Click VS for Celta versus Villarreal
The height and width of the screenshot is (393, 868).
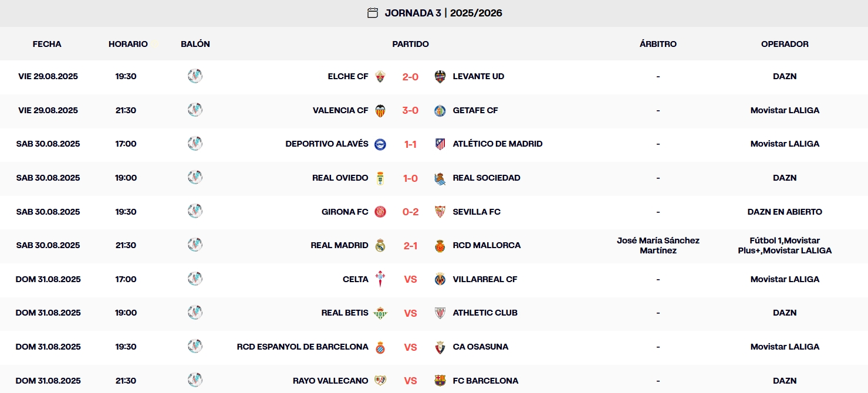[410, 279]
